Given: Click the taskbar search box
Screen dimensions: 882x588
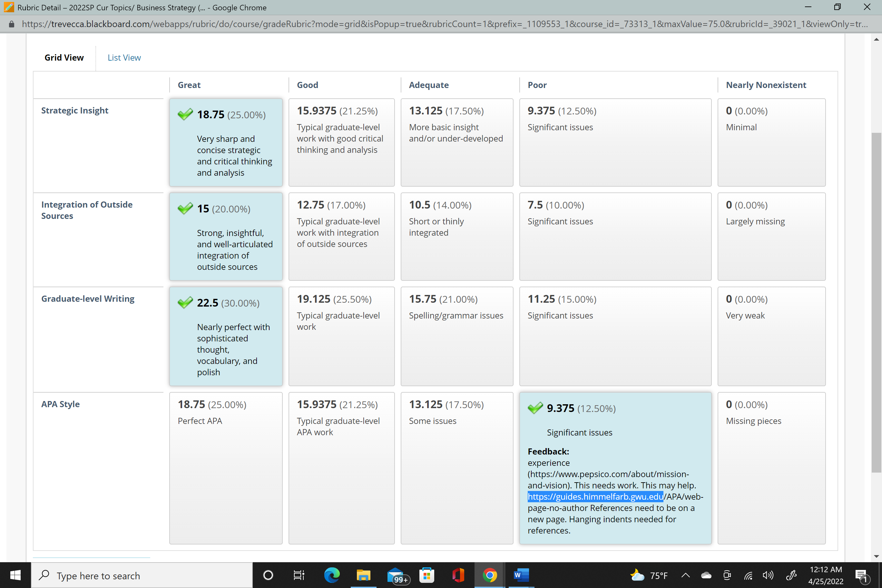Looking at the screenshot, I should pyautogui.click(x=142, y=575).
